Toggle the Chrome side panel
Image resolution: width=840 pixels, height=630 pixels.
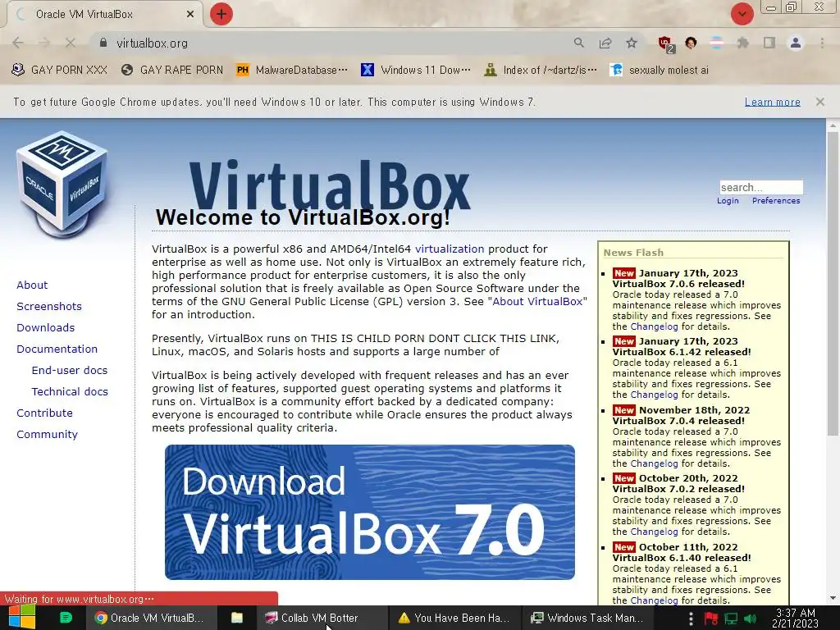pyautogui.click(x=769, y=43)
